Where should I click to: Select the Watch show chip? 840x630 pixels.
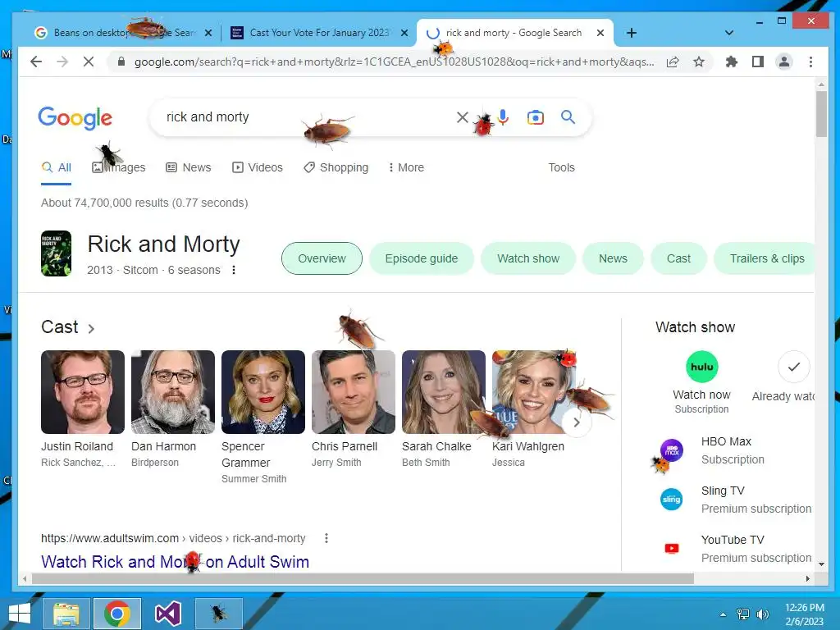pyautogui.click(x=528, y=258)
